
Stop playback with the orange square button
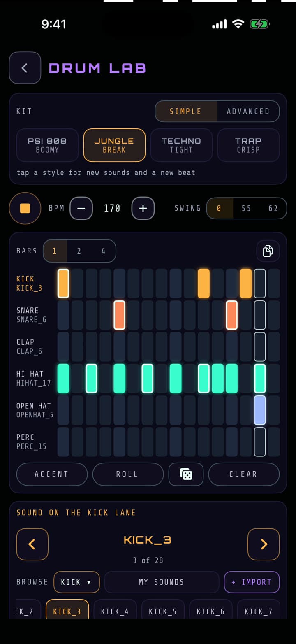[x=25, y=208]
